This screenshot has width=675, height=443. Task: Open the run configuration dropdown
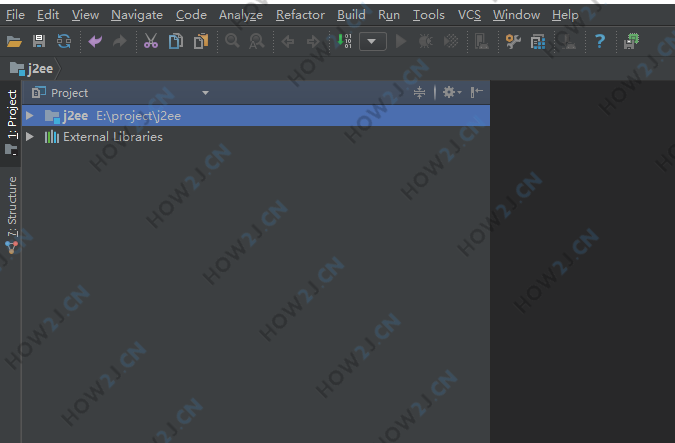click(x=372, y=42)
